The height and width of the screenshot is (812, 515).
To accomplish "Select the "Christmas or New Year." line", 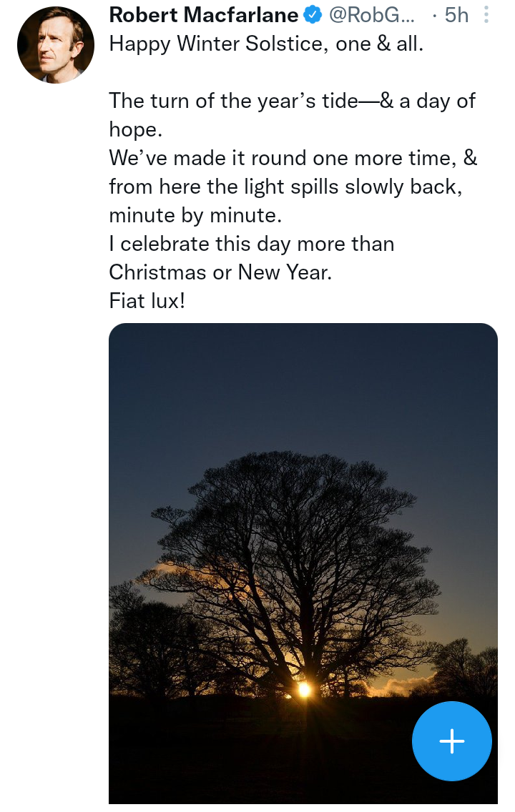I will coord(220,272).
